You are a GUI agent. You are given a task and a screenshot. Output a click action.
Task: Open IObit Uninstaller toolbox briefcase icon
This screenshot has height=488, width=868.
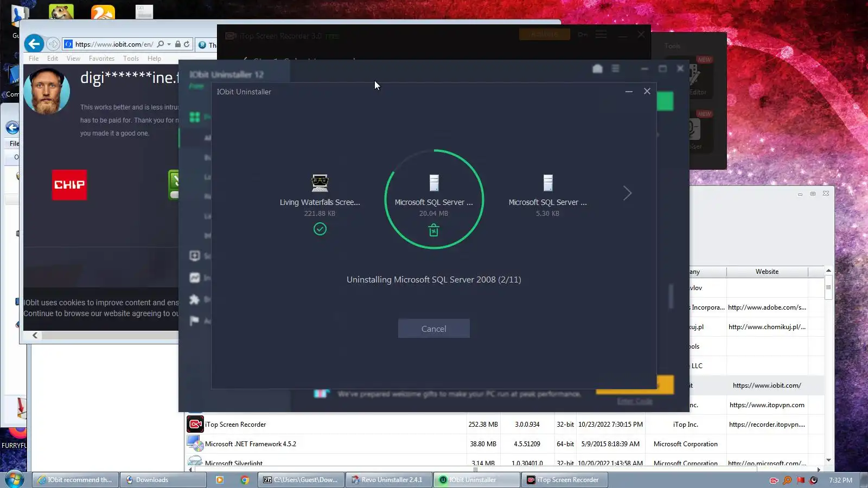(x=597, y=68)
